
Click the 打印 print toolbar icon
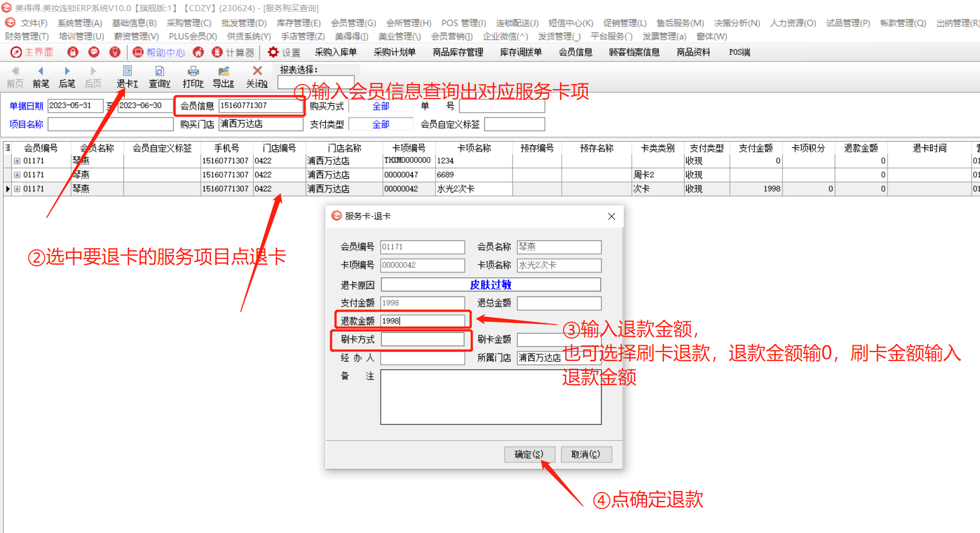pyautogui.click(x=193, y=71)
